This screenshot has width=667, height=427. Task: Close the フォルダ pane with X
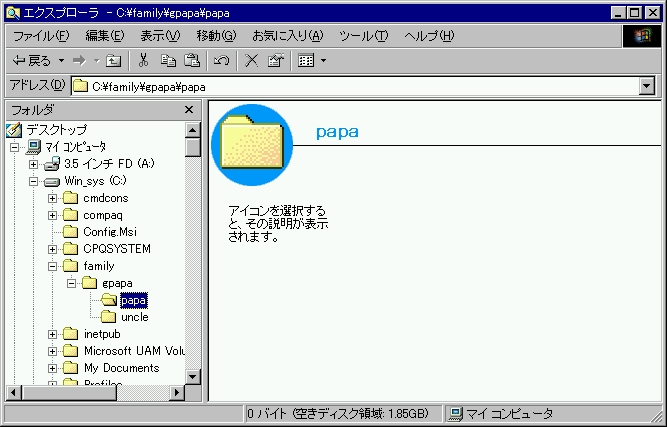click(x=188, y=109)
